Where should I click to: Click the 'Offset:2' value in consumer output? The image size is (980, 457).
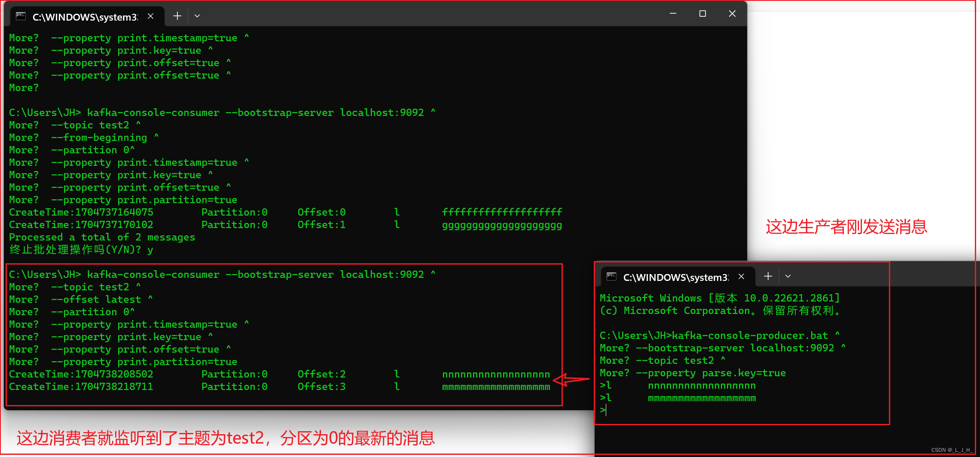point(322,374)
